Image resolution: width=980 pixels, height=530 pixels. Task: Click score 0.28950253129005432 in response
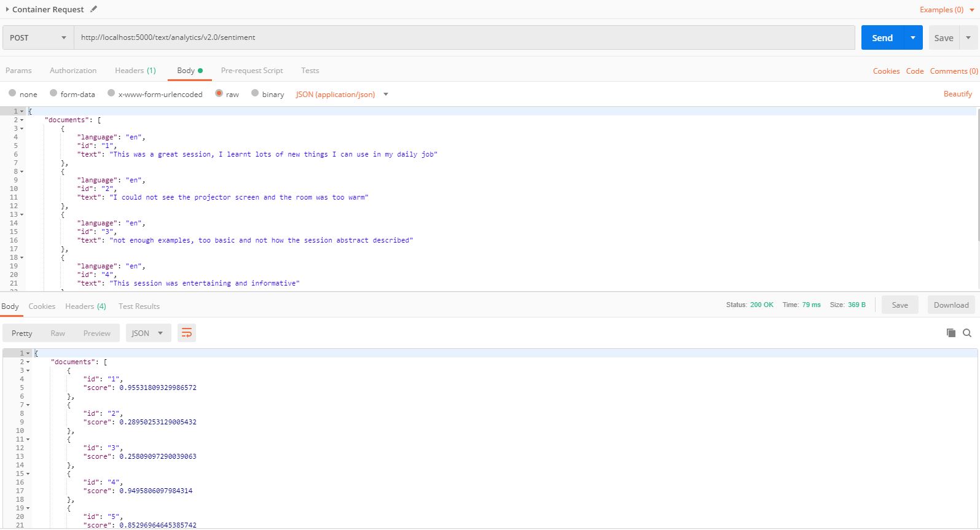point(158,423)
